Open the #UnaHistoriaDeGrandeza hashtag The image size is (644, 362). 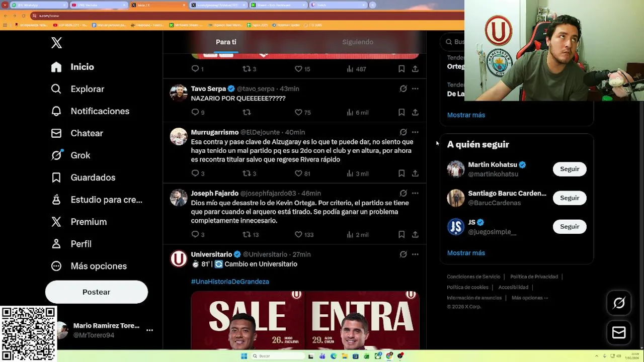230,282
